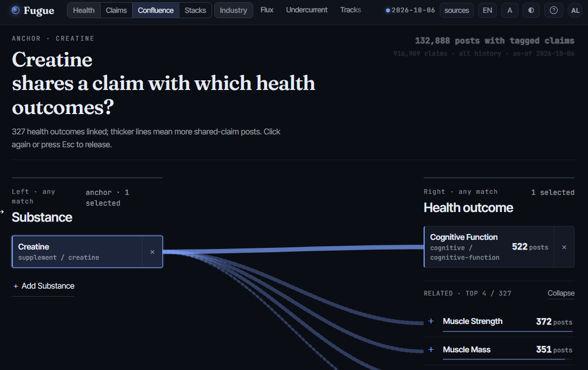
Task: Click the "supplement / creatine" path text
Action: (x=59, y=258)
